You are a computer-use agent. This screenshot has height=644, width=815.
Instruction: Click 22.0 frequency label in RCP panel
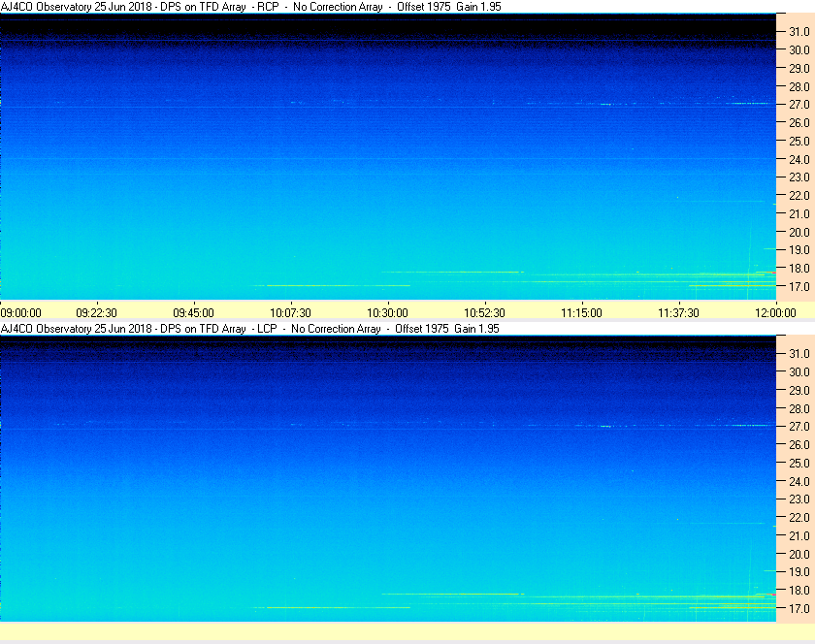pos(799,196)
